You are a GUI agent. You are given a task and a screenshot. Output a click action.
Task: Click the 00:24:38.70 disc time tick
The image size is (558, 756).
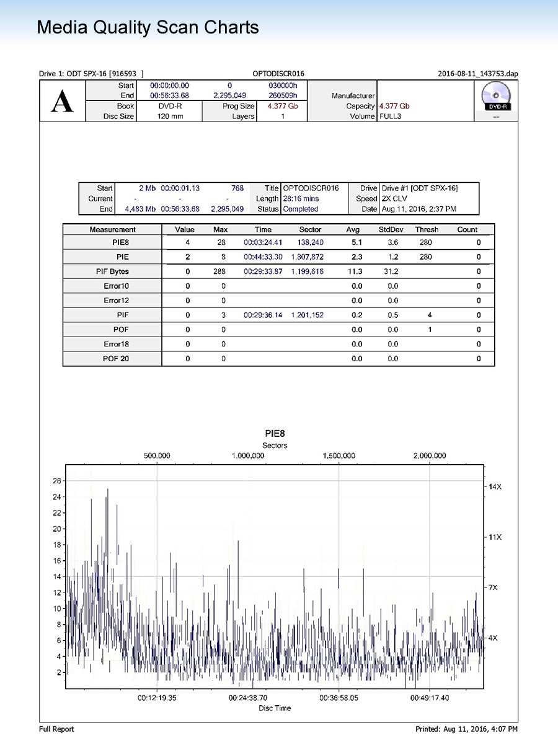point(248,698)
